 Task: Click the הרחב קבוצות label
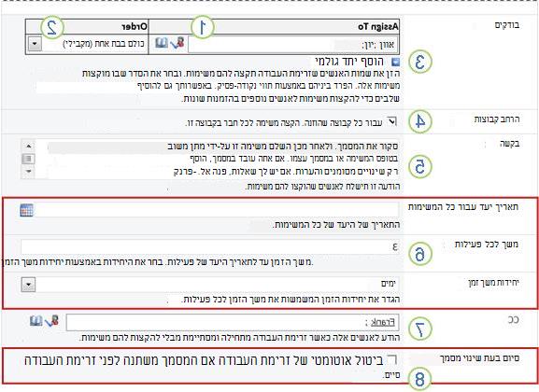497,119
